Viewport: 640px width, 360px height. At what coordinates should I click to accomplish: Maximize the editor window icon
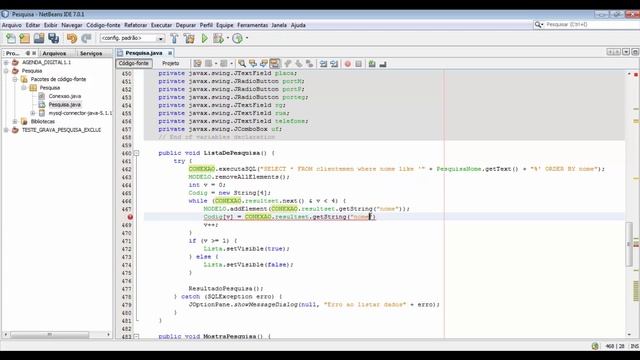(635, 52)
